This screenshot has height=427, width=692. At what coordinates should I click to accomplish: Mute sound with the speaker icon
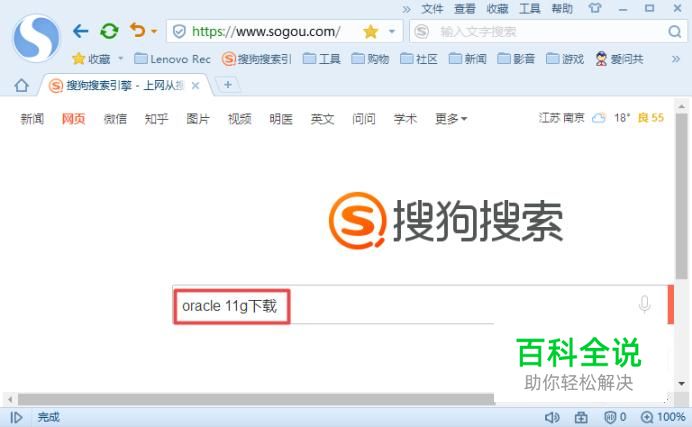coord(552,417)
